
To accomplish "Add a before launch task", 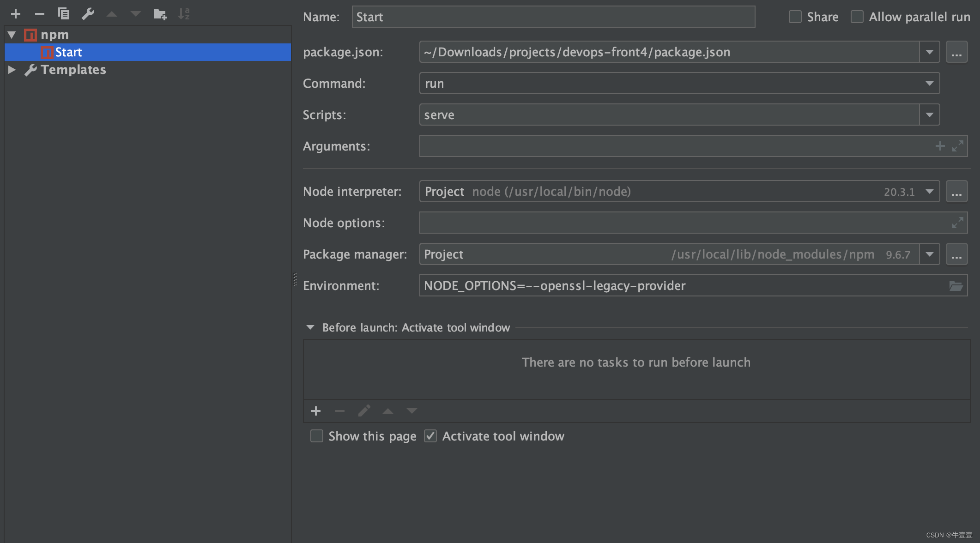I will pyautogui.click(x=316, y=411).
